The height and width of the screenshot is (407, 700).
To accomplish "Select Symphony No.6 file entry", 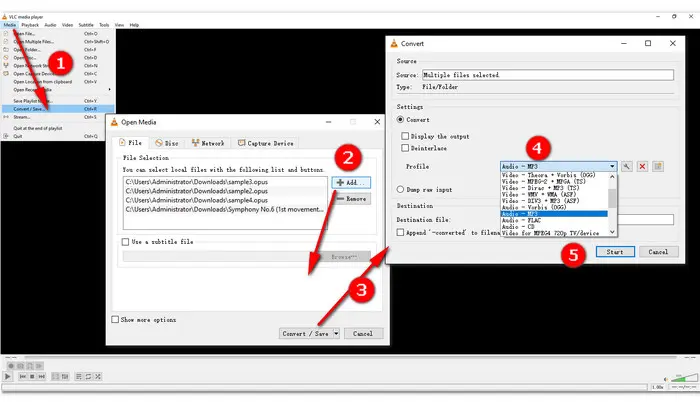I will pos(225,209).
